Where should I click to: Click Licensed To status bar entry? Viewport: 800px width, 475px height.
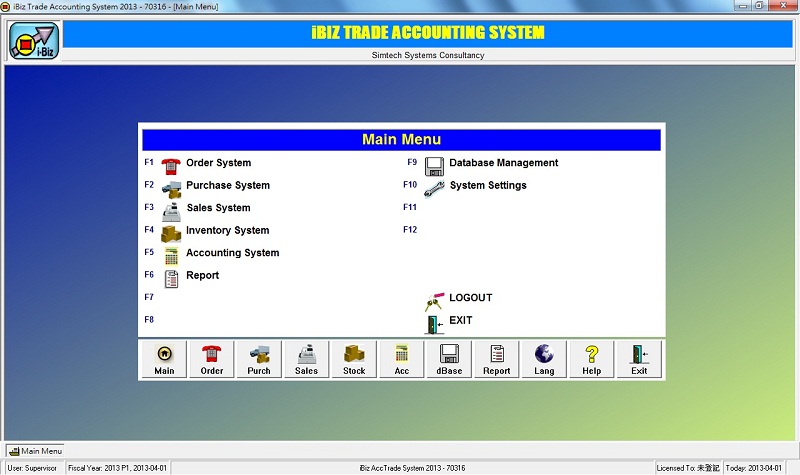(688, 468)
